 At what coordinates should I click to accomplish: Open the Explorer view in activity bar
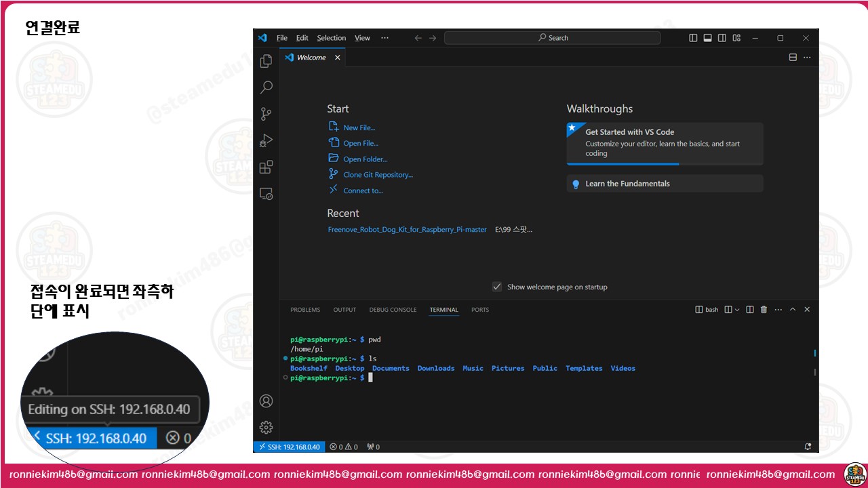click(x=266, y=61)
